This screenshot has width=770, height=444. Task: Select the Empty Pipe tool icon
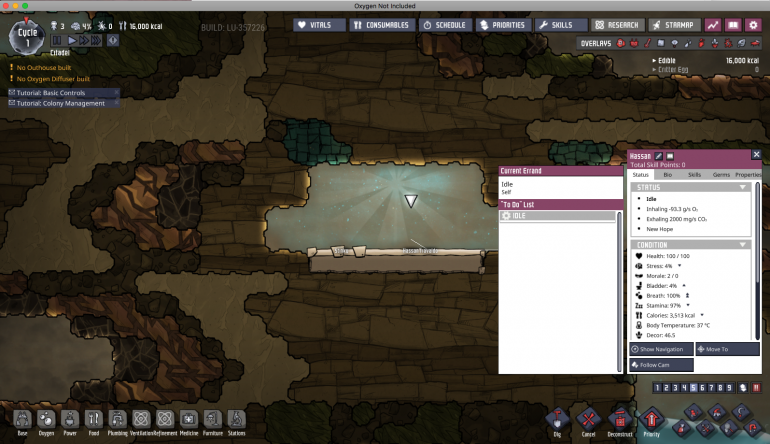753,428
